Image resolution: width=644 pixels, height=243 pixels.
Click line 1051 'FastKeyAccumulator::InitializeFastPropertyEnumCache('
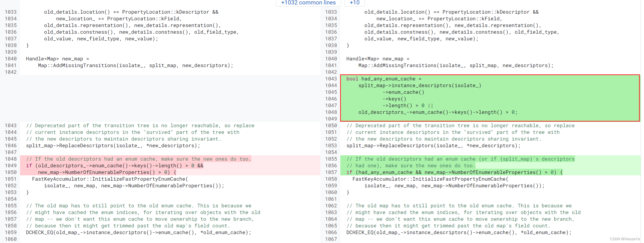pos(110,179)
